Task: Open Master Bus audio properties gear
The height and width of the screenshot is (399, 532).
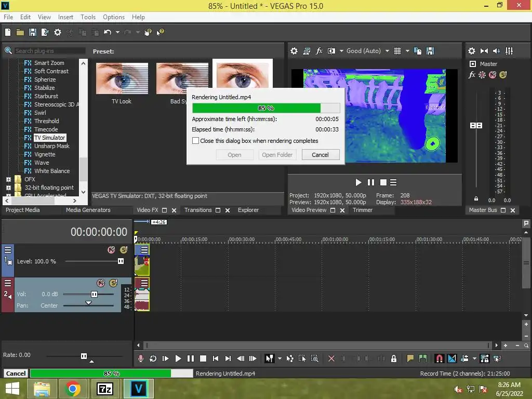Action: click(472, 51)
